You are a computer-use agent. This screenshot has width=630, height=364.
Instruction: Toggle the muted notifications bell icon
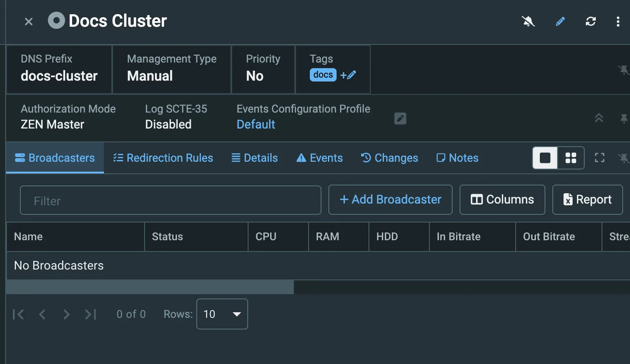pos(528,21)
